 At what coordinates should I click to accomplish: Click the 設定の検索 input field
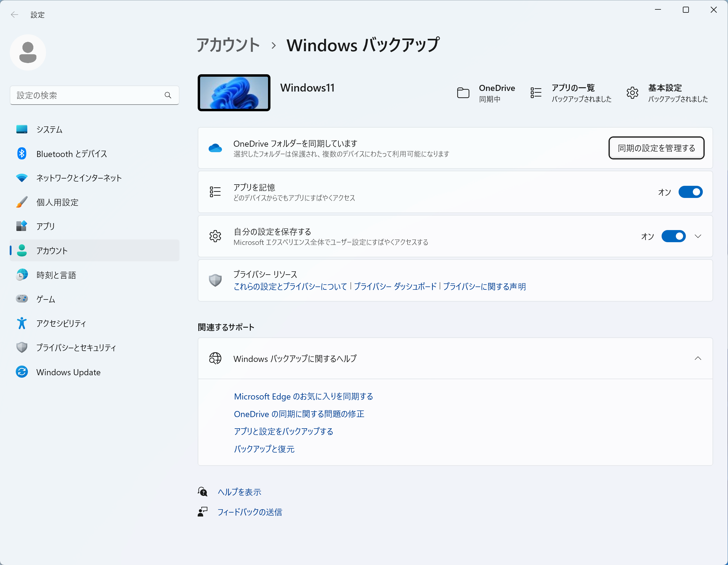coord(87,95)
